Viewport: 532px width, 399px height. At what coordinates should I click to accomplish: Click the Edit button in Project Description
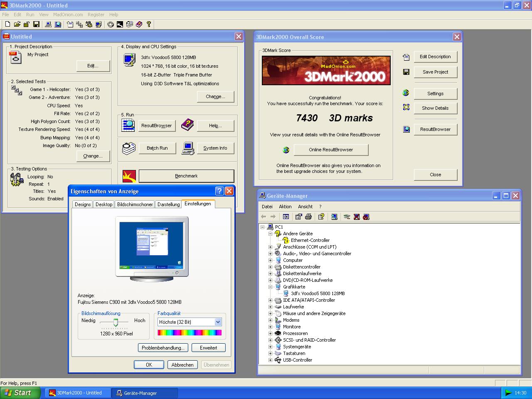click(93, 66)
